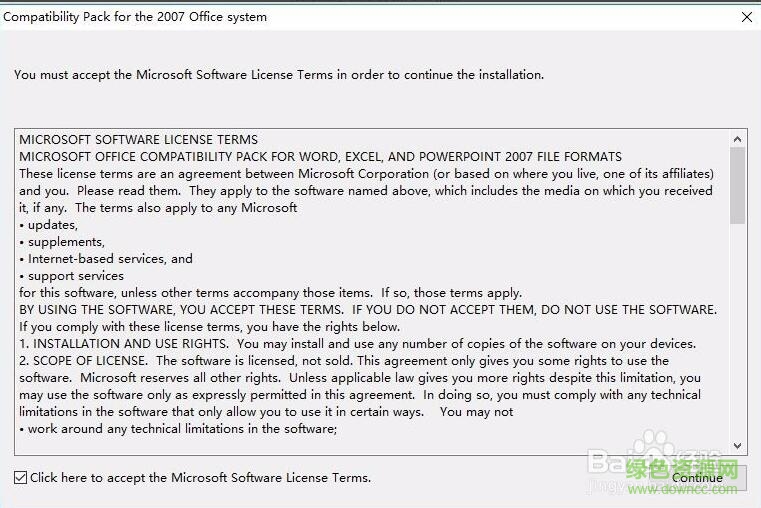Click the license scrollbar down arrow
Image resolution: width=761 pixels, height=508 pixels.
pyautogui.click(x=738, y=446)
